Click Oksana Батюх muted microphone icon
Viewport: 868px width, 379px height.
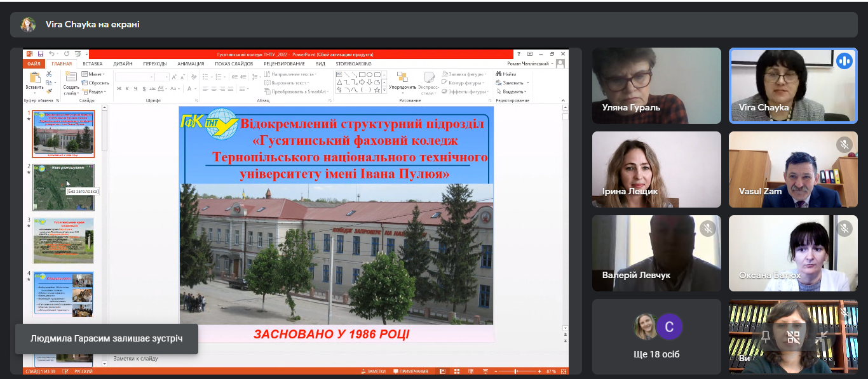(x=844, y=228)
